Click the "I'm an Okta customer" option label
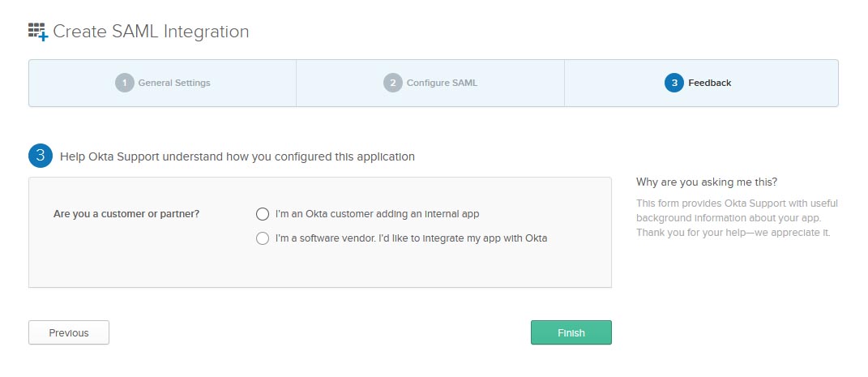 (x=377, y=214)
